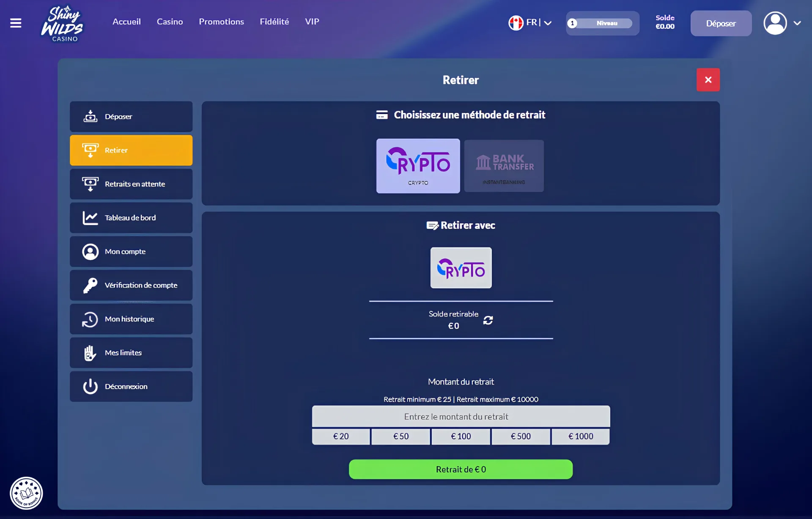Open the Book of Bonus badge

click(x=26, y=493)
